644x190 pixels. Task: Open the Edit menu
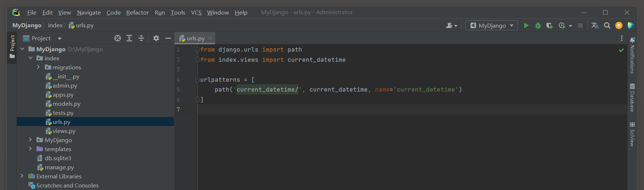(x=47, y=12)
